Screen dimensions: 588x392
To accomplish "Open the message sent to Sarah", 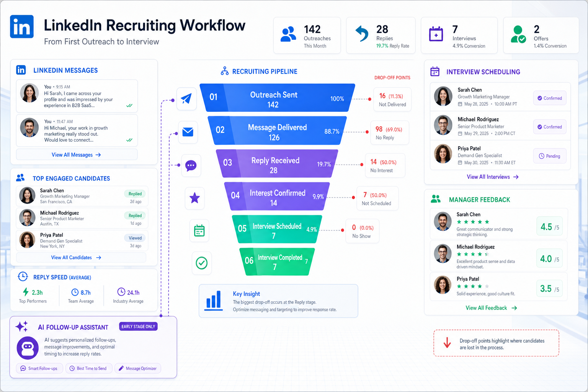I will coord(77,96).
